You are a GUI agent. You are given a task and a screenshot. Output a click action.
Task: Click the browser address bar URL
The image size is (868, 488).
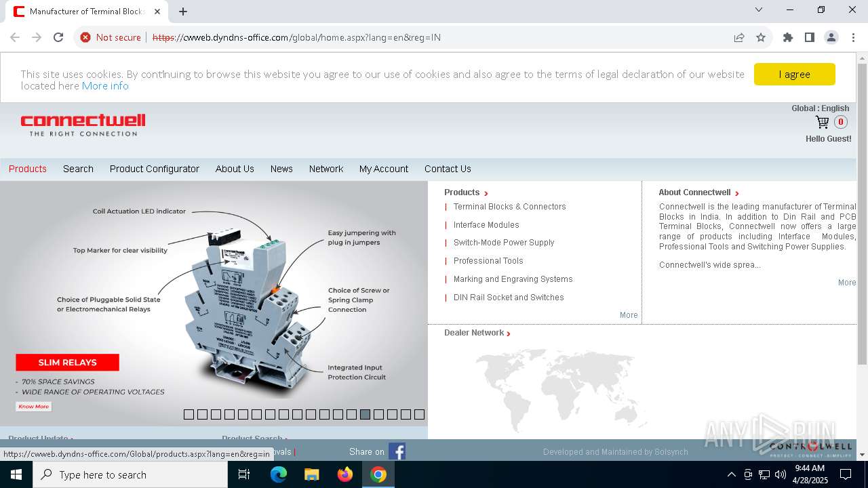296,37
